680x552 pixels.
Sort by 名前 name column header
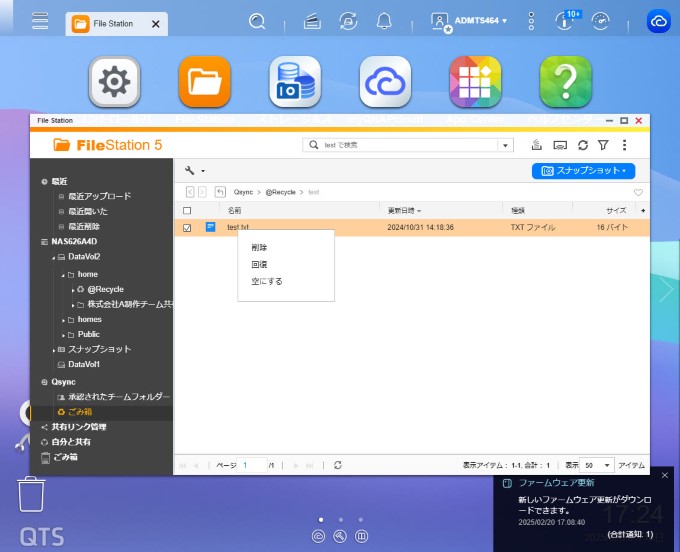pyautogui.click(x=234, y=210)
